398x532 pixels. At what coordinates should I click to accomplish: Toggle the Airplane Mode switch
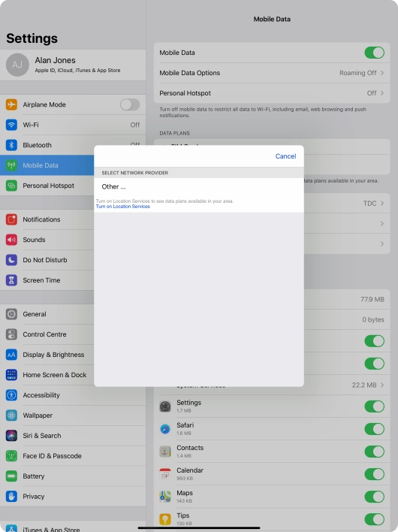130,104
